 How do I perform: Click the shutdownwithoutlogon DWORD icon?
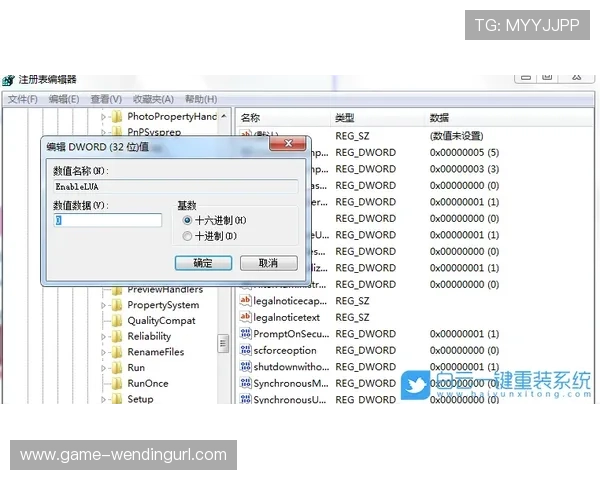tap(245, 366)
